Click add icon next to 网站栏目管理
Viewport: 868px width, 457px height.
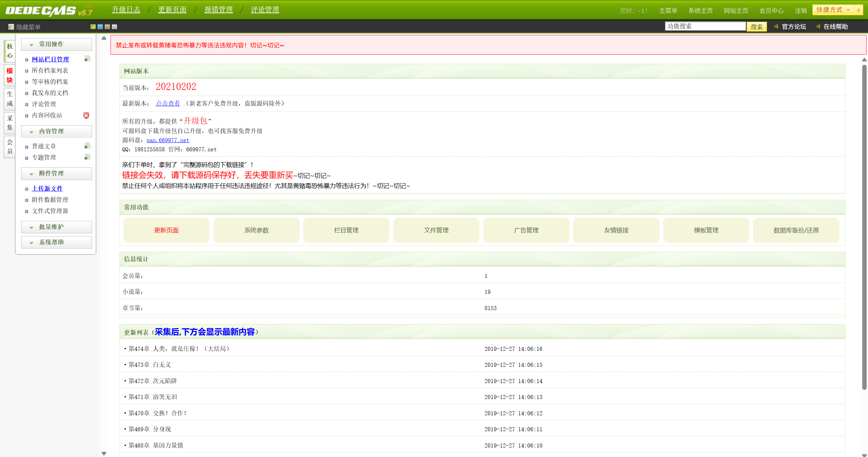click(x=87, y=59)
